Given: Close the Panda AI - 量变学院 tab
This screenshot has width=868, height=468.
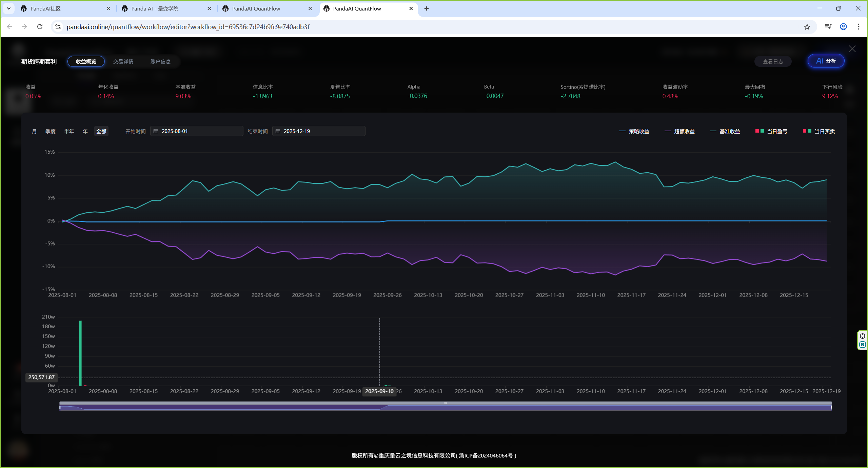Looking at the screenshot, I should (x=209, y=9).
